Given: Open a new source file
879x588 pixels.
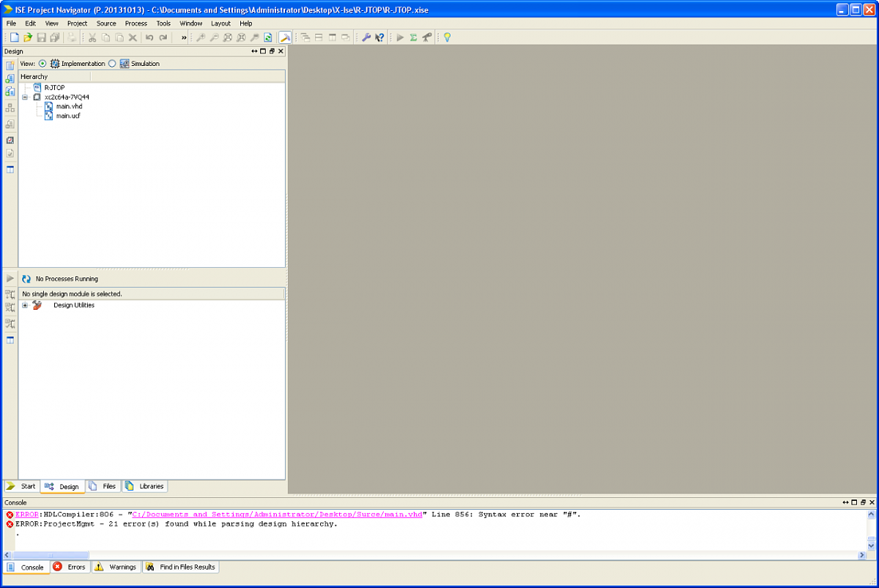Looking at the screenshot, I should point(14,37).
